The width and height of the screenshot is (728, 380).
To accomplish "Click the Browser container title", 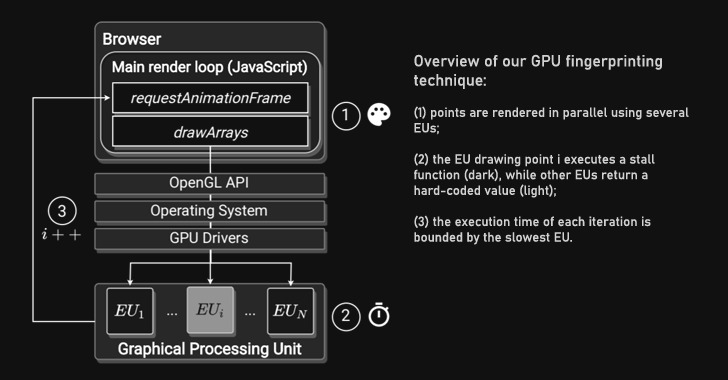I will click(132, 39).
